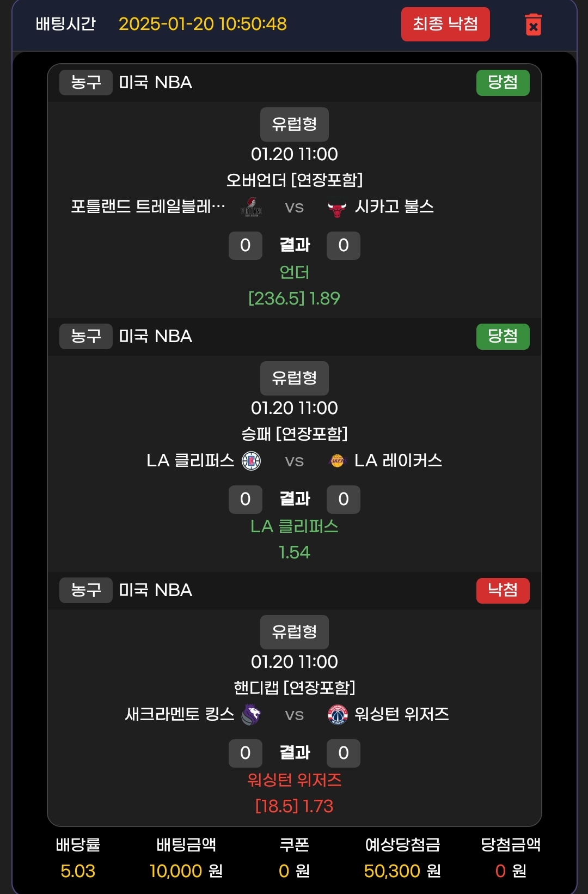Click the red delete trash icon
Image resolution: width=588 pixels, height=894 pixels.
coord(533,25)
